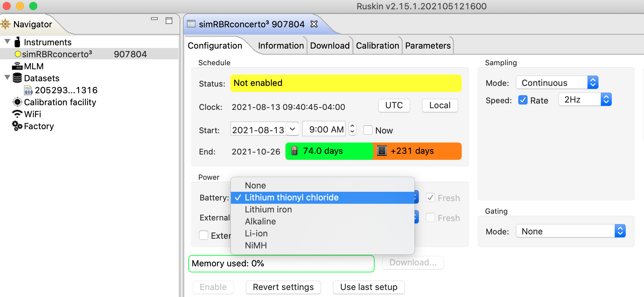
Task: Open the 2Hz rate dropdown
Action: [585, 100]
